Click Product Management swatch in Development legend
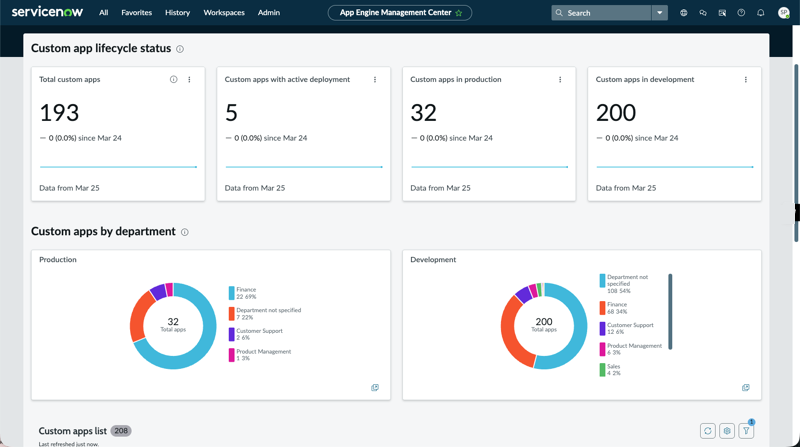Viewport: 800px width, 447px height. [x=603, y=349]
